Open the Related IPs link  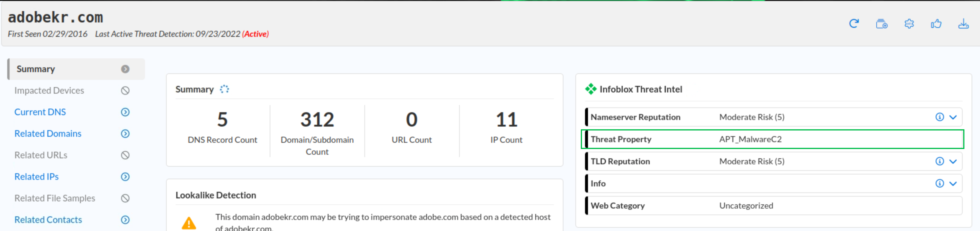(37, 177)
